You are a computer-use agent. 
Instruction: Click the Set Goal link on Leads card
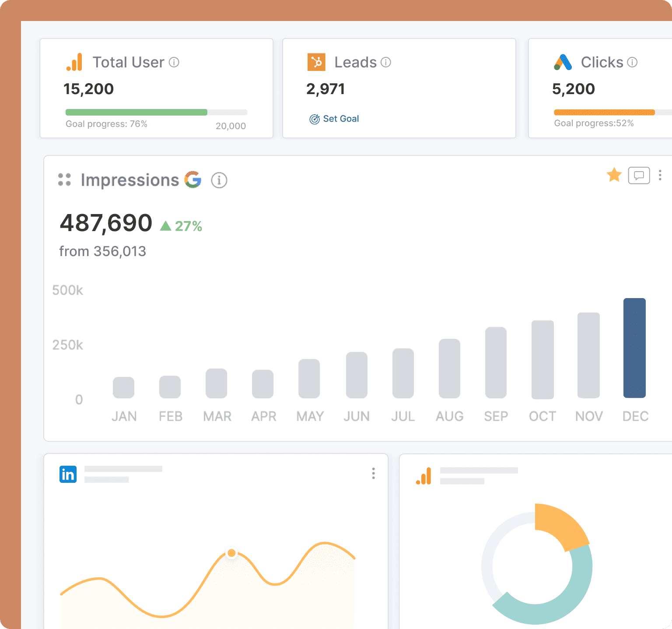tap(341, 119)
